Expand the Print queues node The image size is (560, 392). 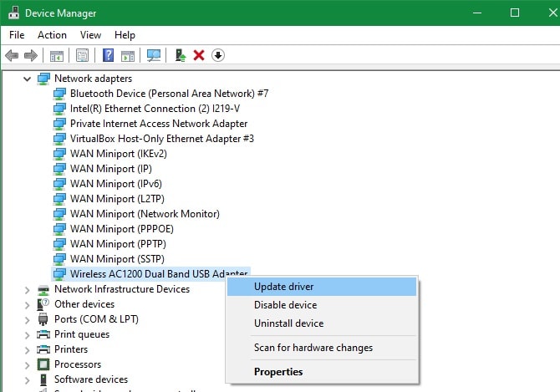point(27,335)
